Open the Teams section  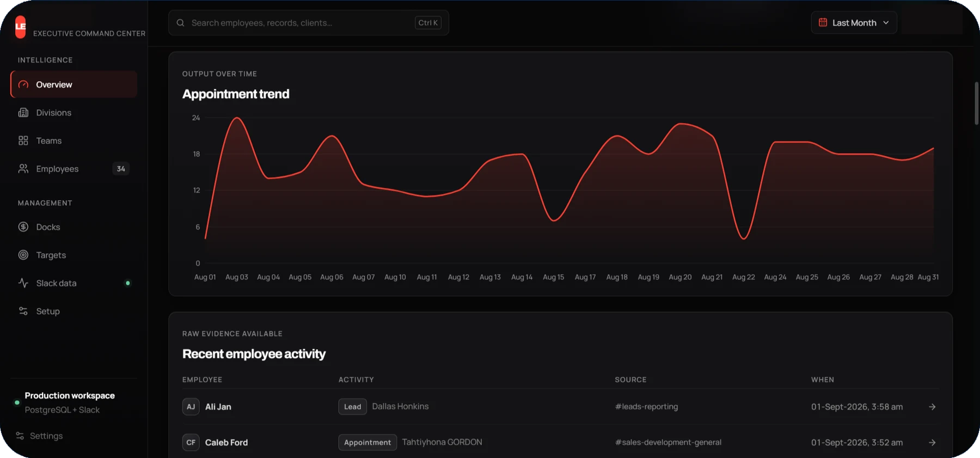[73, 141]
